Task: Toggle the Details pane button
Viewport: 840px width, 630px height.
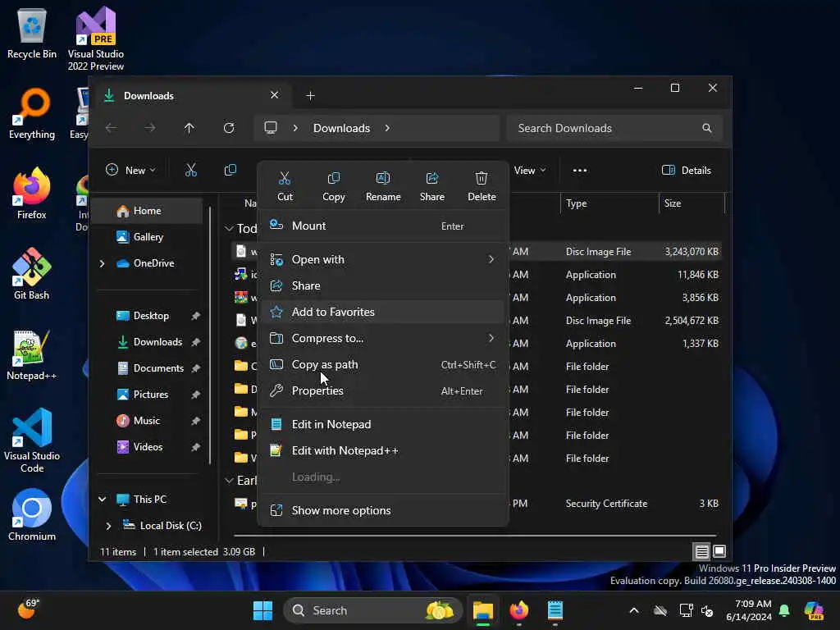Action: click(687, 171)
